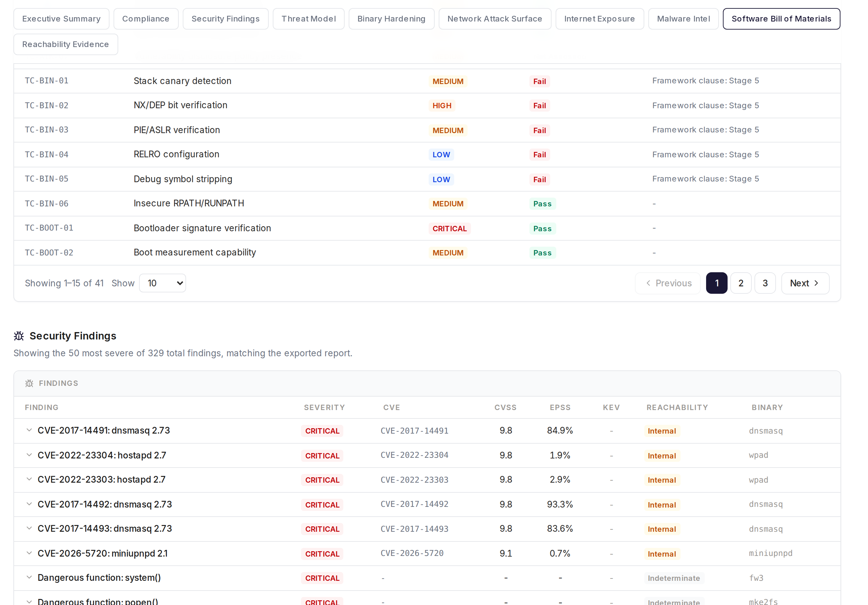Click 'Insecure RPATH/RUNPATH' test name
The image size is (868, 605).
189,203
